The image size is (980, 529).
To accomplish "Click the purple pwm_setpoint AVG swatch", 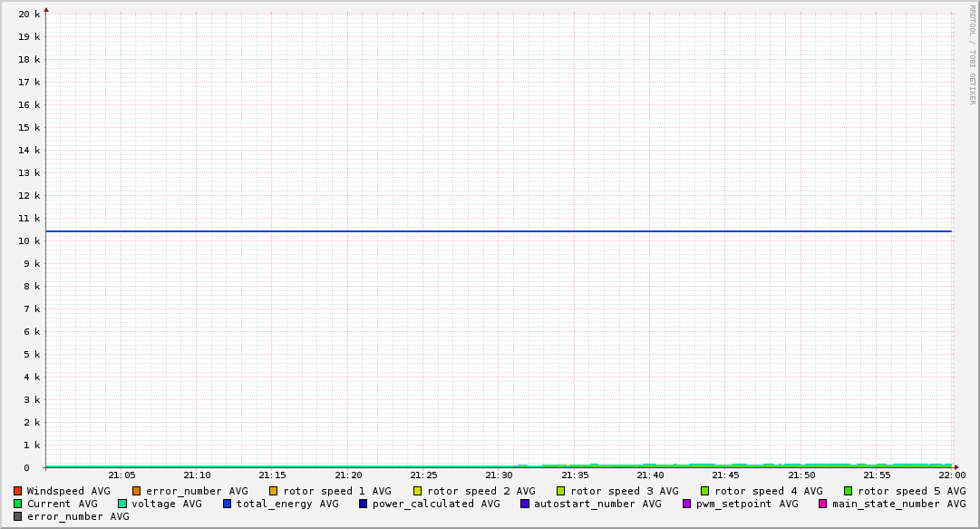I will tap(687, 504).
